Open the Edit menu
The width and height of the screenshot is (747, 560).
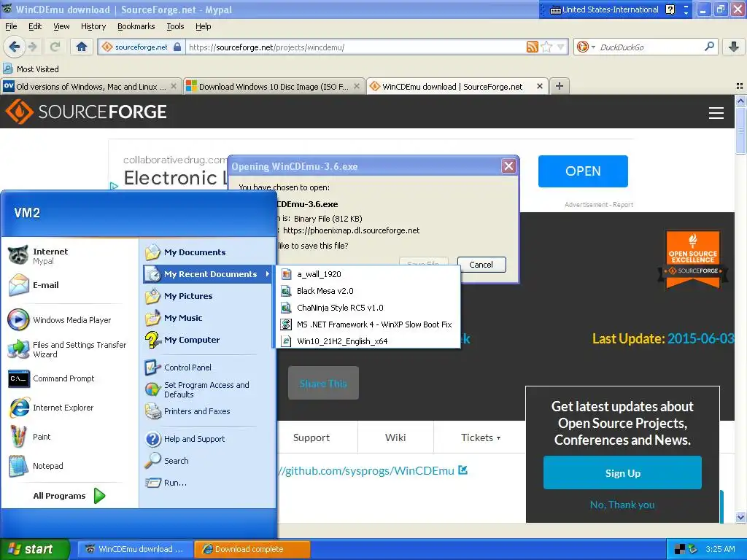[35, 26]
